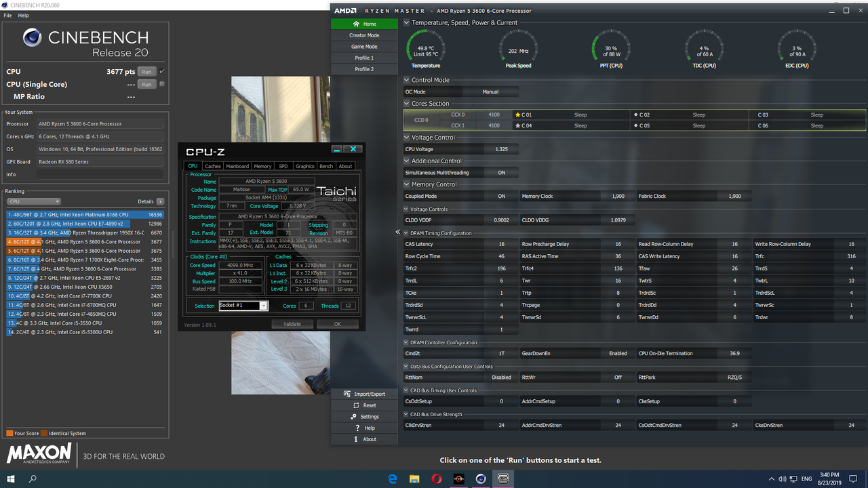
Task: Open the Windows Start menu
Action: [11, 479]
